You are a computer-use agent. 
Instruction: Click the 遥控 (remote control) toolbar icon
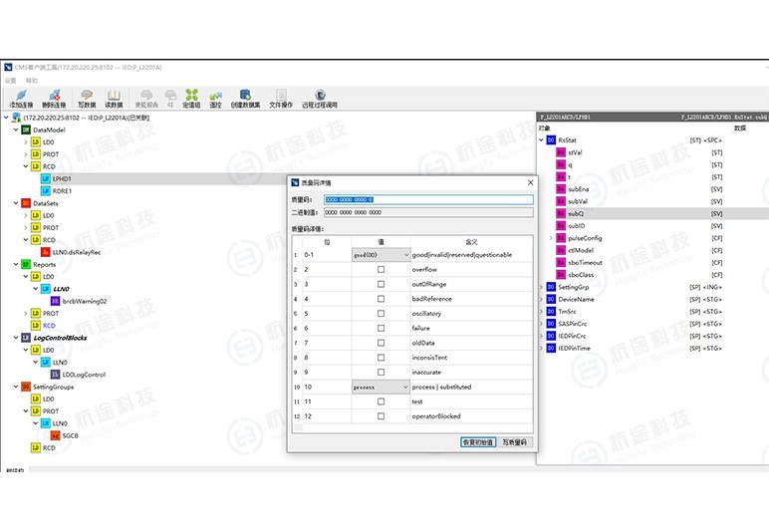(216, 98)
